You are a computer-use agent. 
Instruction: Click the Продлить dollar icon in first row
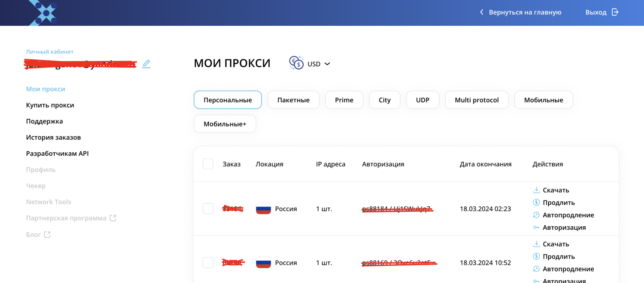pyautogui.click(x=536, y=203)
